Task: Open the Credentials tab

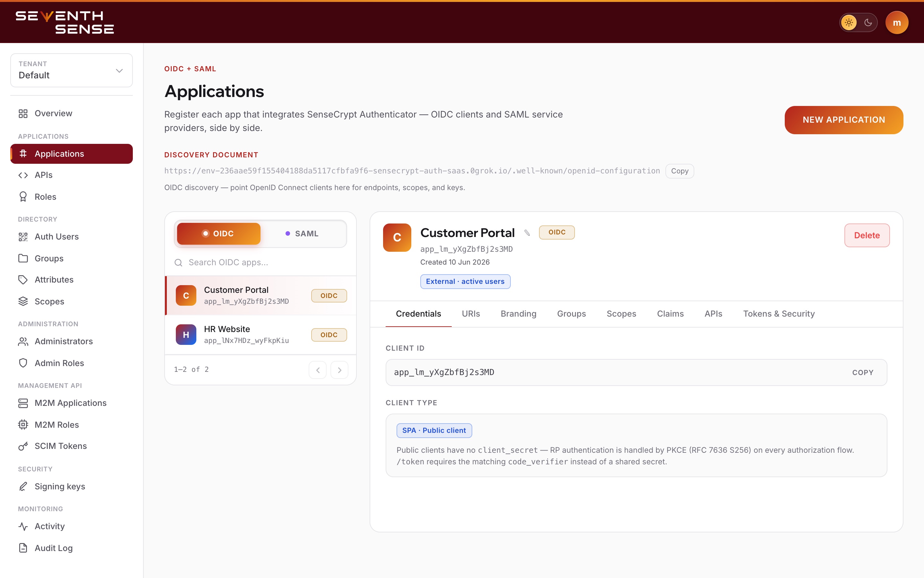Action: [x=418, y=314]
